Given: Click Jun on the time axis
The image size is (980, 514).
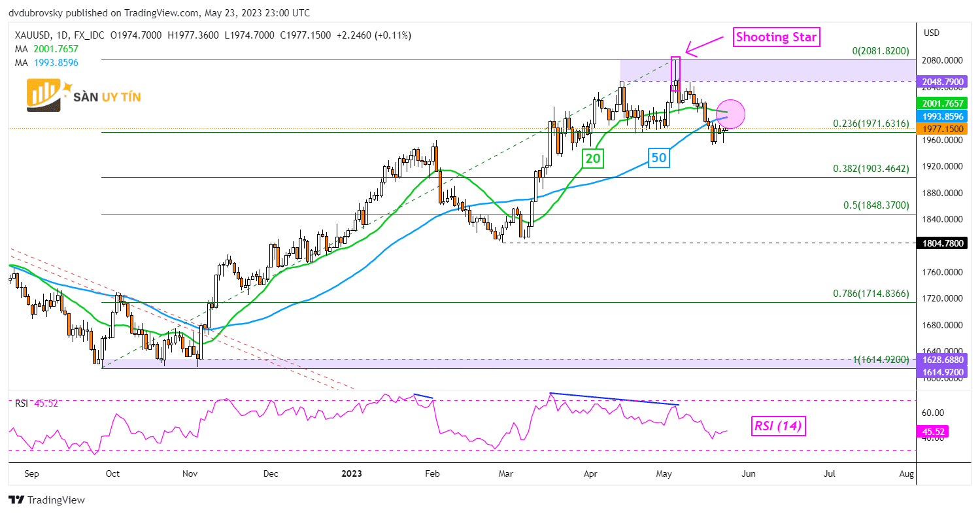Looking at the screenshot, I should pos(748,473).
